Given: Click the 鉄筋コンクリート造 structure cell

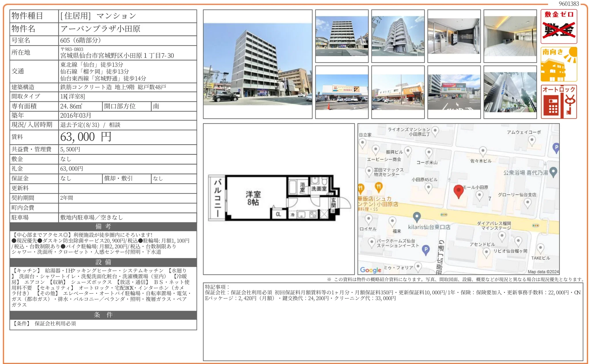Looking at the screenshot, I should pos(128,87).
